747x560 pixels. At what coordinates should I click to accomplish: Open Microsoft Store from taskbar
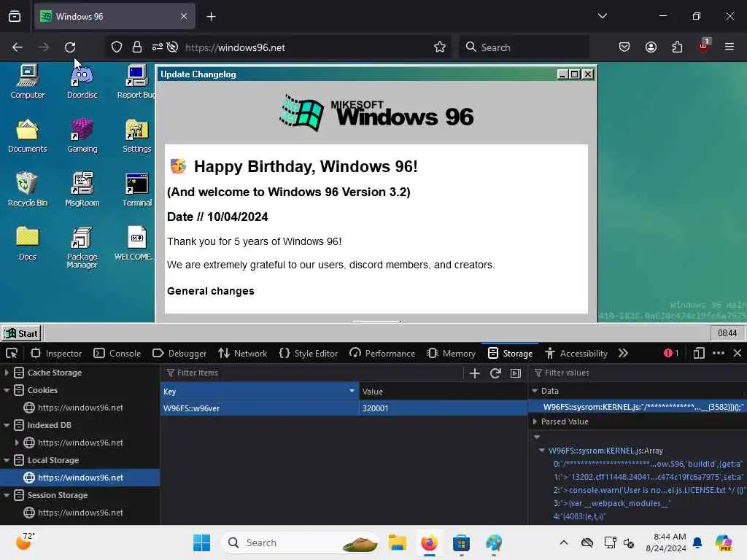(x=461, y=542)
